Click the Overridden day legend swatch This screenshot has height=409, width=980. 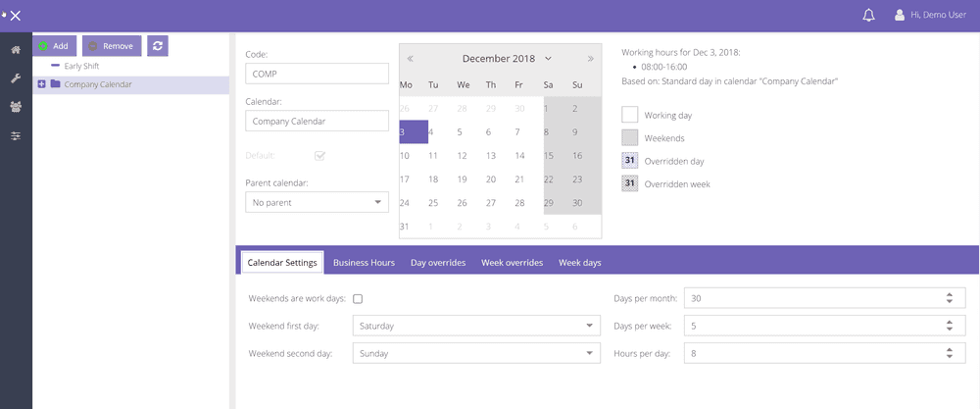[x=630, y=161]
